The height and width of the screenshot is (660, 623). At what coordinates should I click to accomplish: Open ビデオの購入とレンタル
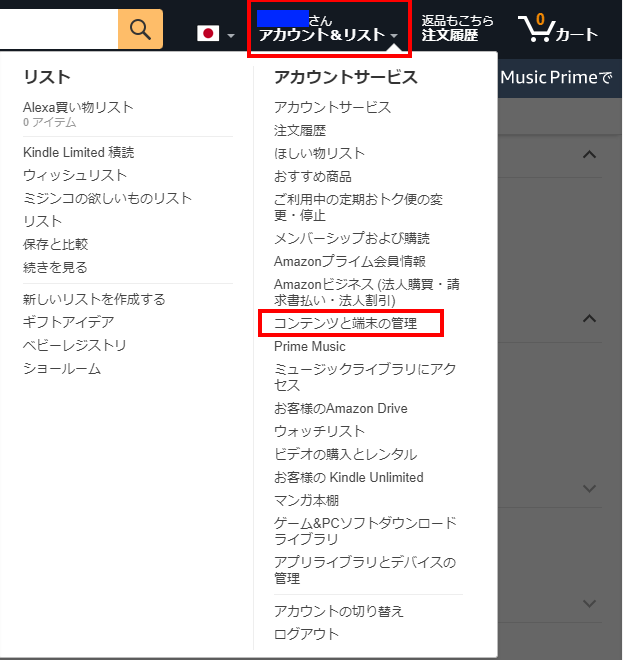346,455
